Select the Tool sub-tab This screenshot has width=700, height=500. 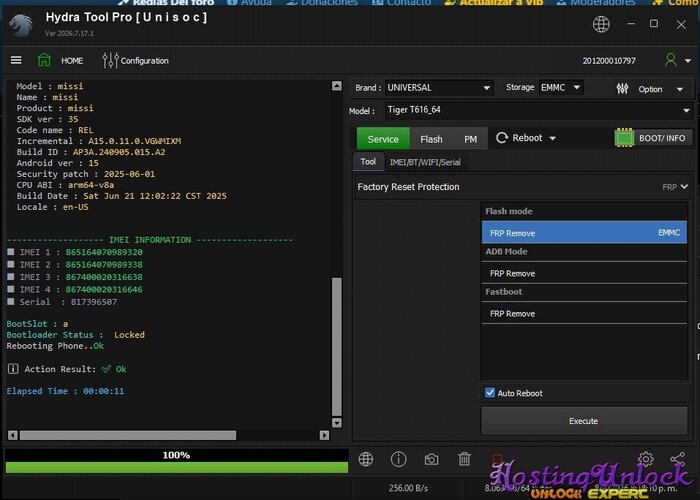pos(368,162)
